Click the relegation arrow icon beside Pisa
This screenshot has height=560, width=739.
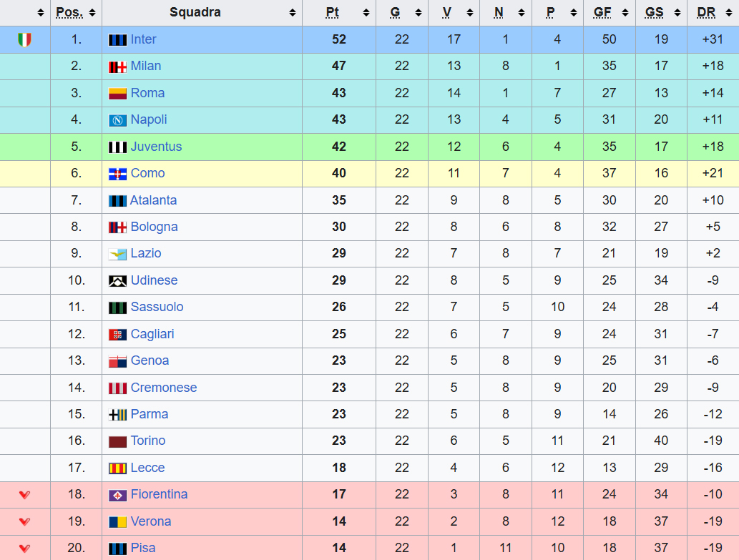point(24,549)
